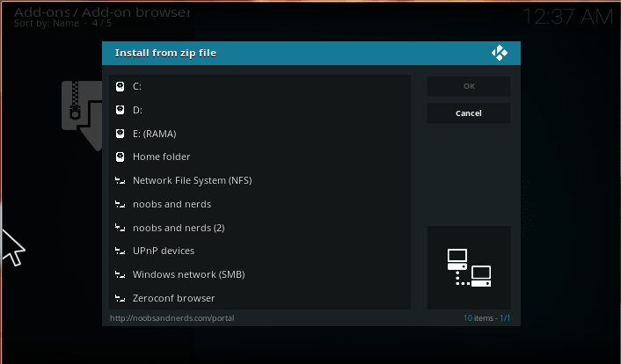The image size is (621, 364).
Task: Click the Sort by: Name label
Action: pos(47,24)
